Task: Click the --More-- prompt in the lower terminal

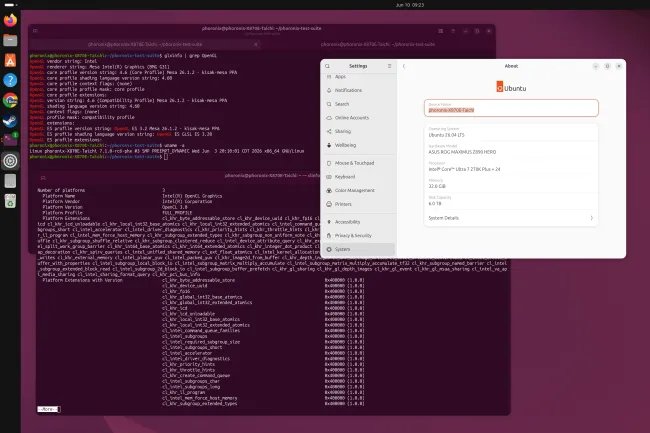Action: (x=49, y=409)
